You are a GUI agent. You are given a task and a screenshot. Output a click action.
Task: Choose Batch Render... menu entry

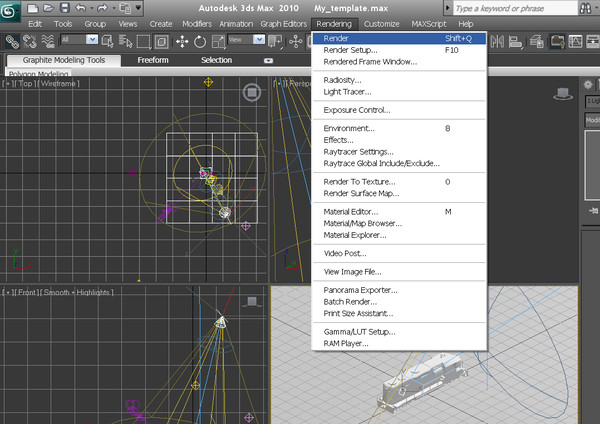pos(399,302)
